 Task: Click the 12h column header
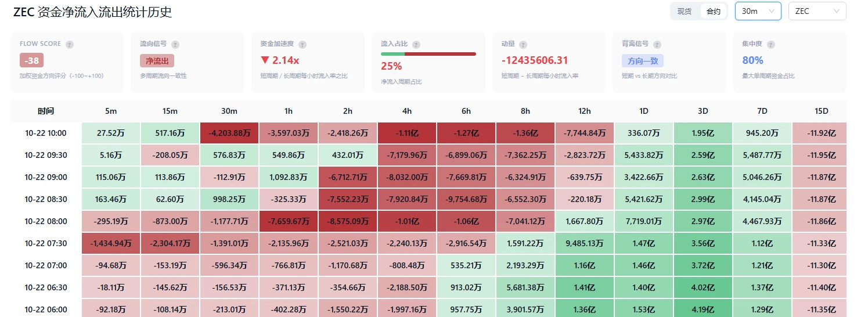(585, 111)
